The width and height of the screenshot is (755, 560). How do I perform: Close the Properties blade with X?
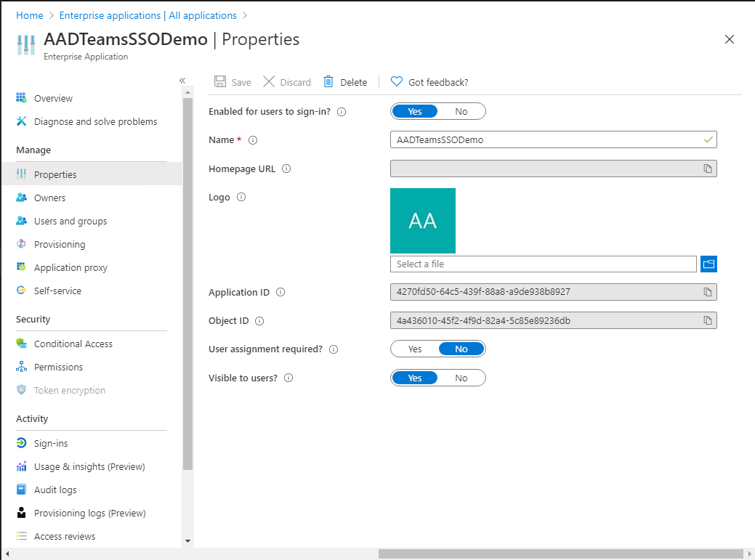pyautogui.click(x=730, y=39)
